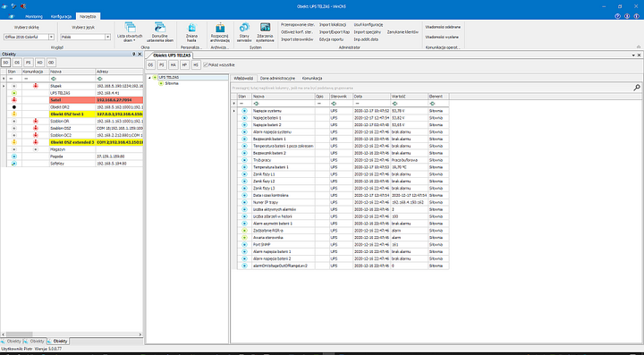The width and height of the screenshot is (644, 355).
Task: Pin Obiekty panel with pushpin icon
Action: tap(134, 54)
